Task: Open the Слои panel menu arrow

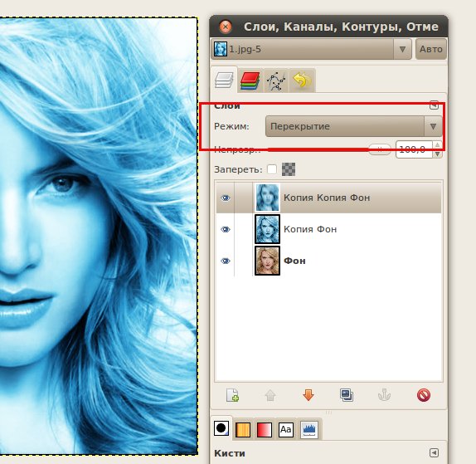Action: click(x=434, y=105)
